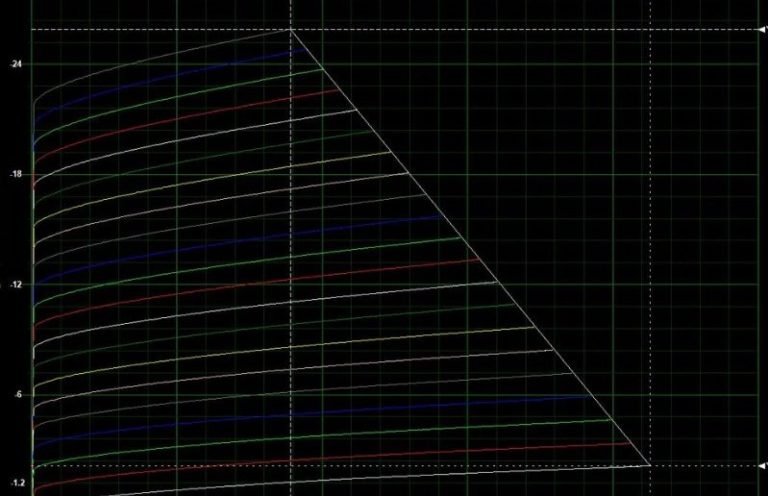The image size is (768, 496).
Task: Select the 12 label on the vertical axis
Action: pos(17,285)
